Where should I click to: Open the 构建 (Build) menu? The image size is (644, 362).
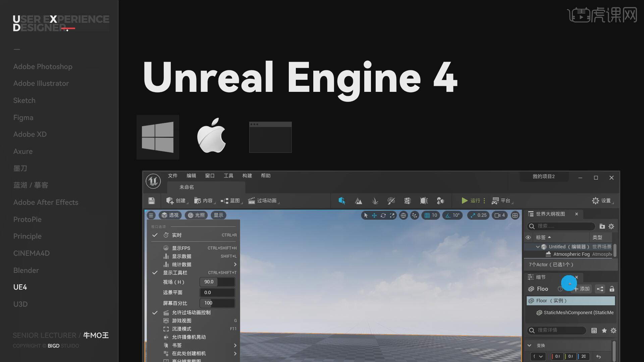[x=247, y=176]
